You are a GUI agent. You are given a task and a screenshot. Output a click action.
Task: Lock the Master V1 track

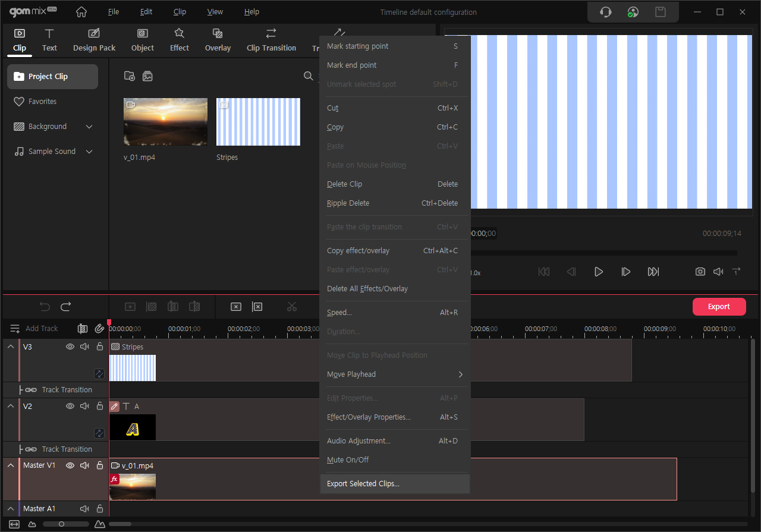(100, 465)
